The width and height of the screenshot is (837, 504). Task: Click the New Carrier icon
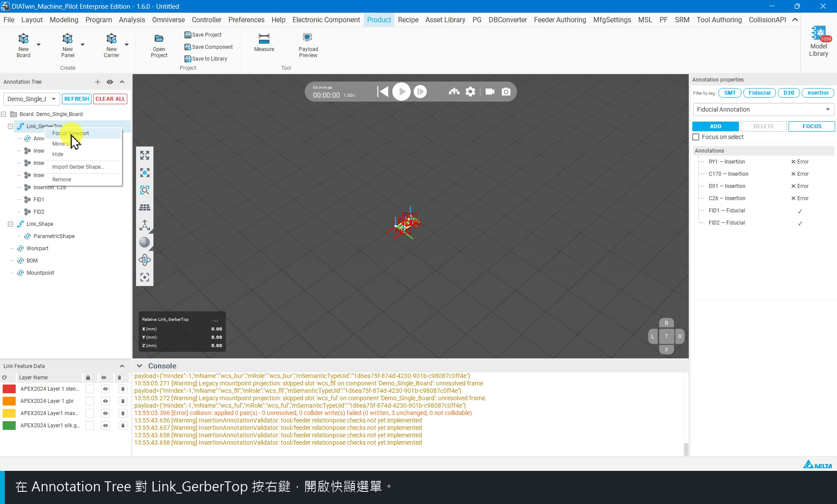112,39
